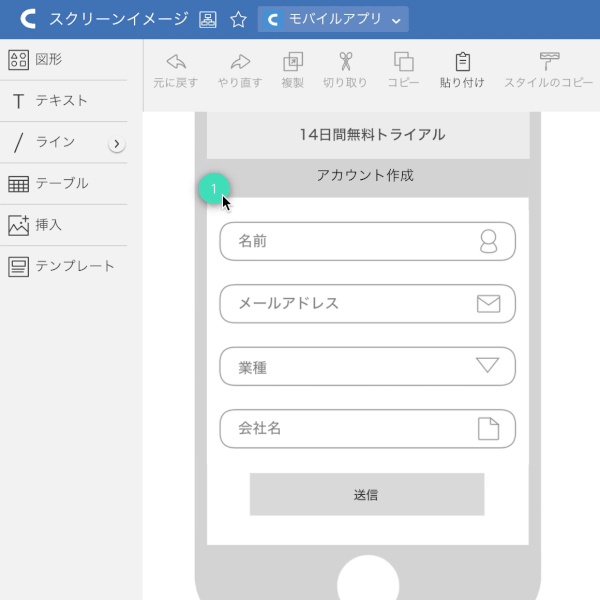Screen dimensions: 600x600
Task: Star the diagram as favorite
Action: (x=238, y=19)
